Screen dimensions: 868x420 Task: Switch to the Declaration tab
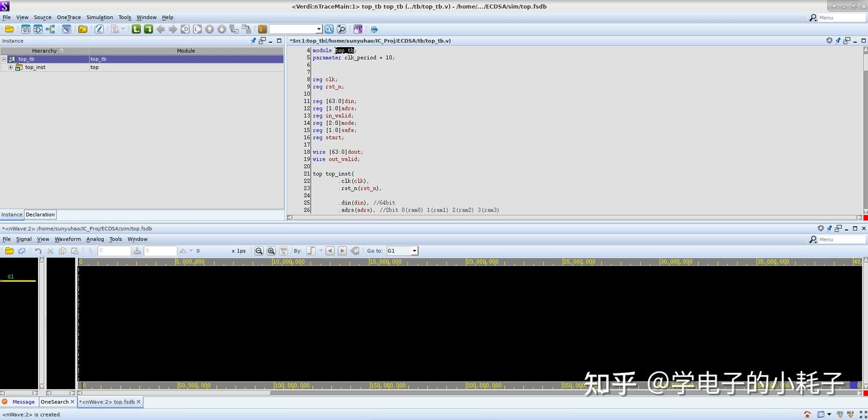point(40,215)
